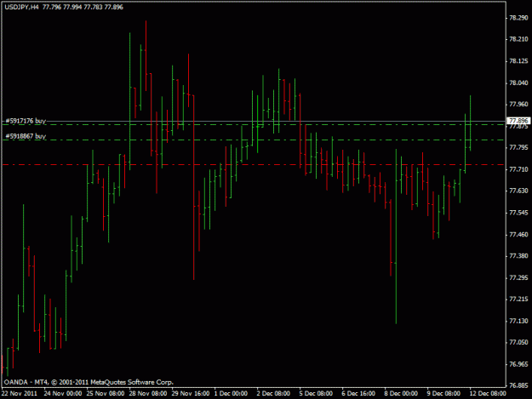Click the 8 Dec 00:00 time label
Viewport: 532px width, 399px height.
click(401, 393)
